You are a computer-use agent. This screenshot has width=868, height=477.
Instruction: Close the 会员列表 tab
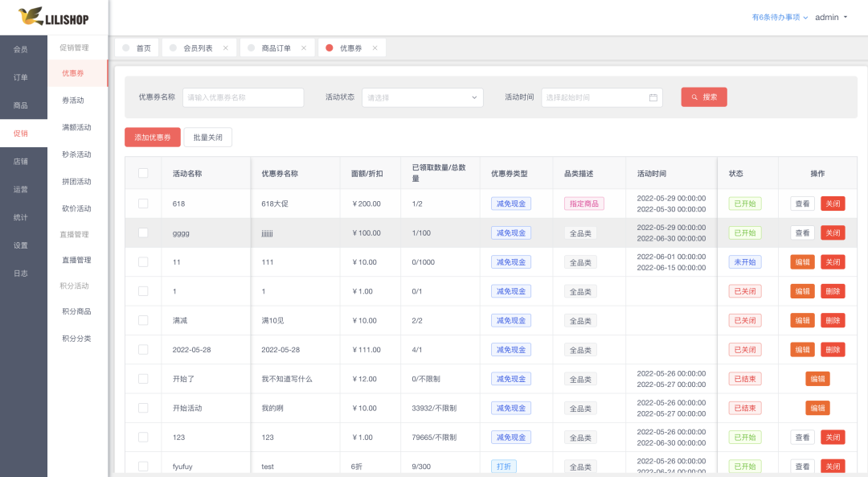pyautogui.click(x=226, y=48)
